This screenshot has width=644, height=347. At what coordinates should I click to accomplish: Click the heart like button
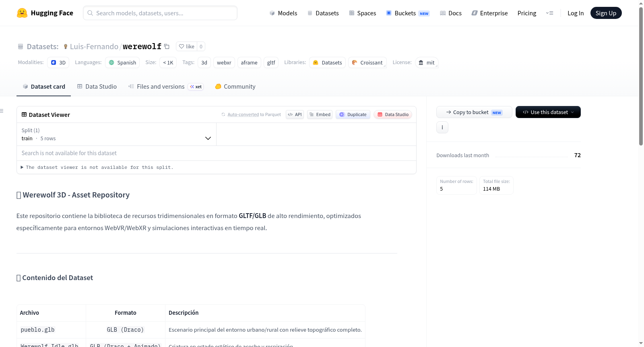pos(186,46)
